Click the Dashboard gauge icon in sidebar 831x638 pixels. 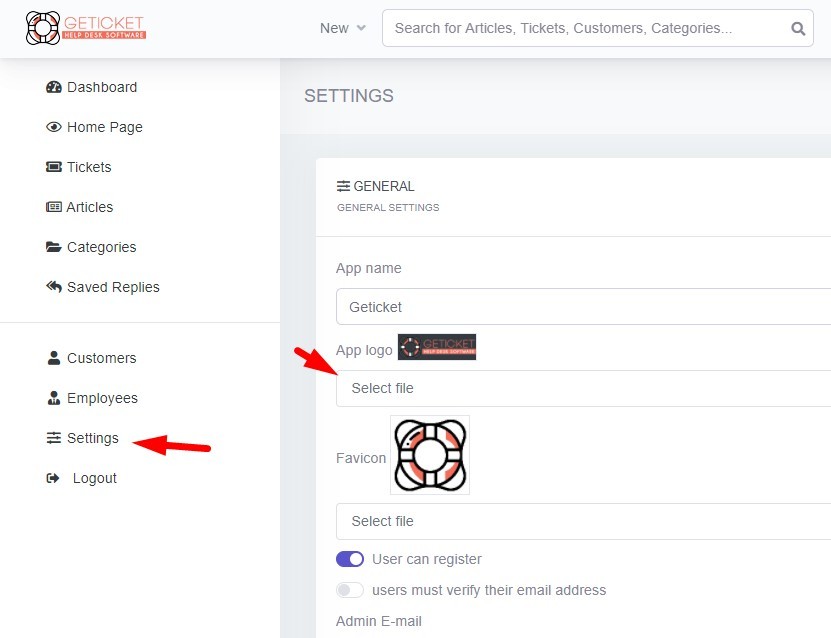(54, 87)
